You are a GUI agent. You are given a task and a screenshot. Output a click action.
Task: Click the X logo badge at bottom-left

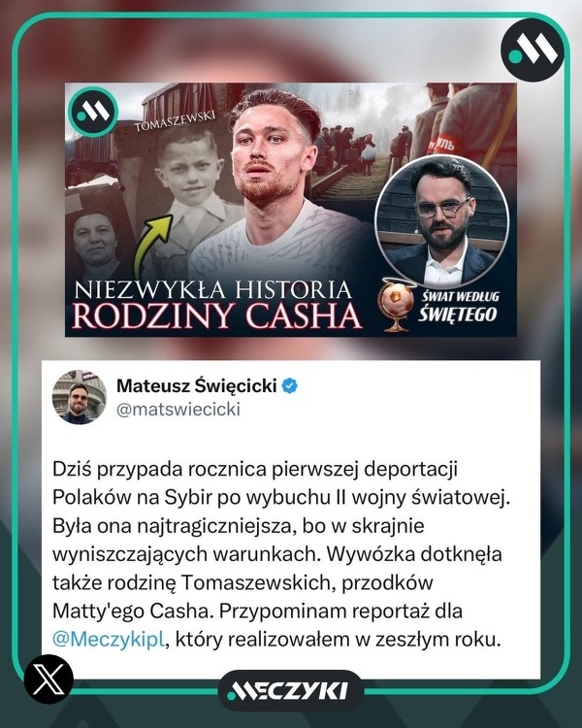(x=48, y=678)
